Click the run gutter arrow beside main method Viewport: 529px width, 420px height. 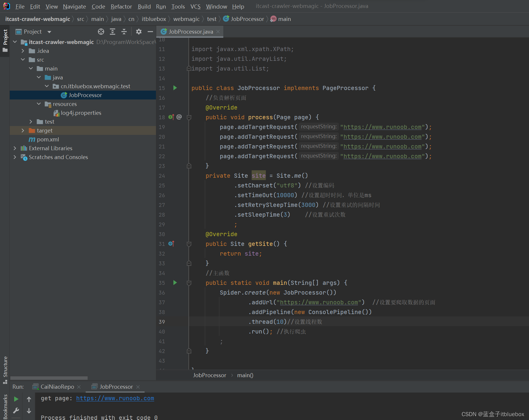175,283
